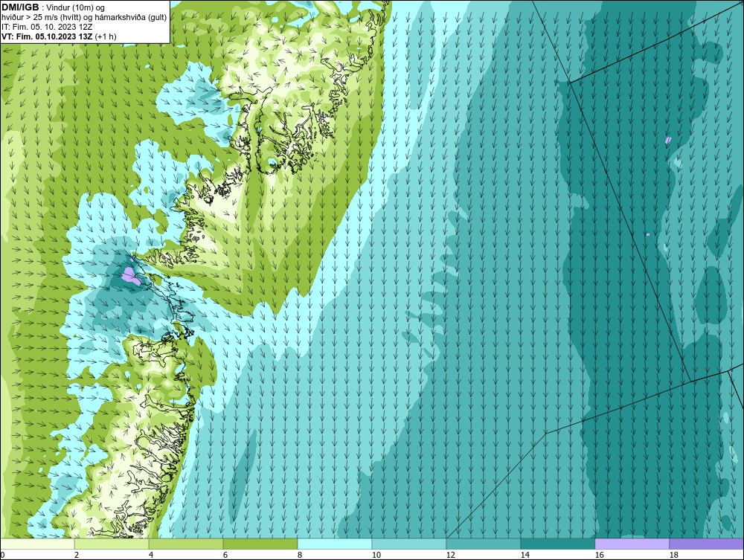The image size is (744, 560).
Task: Click the 10–12 m/s light teal legend swatch
Action: (x=409, y=544)
